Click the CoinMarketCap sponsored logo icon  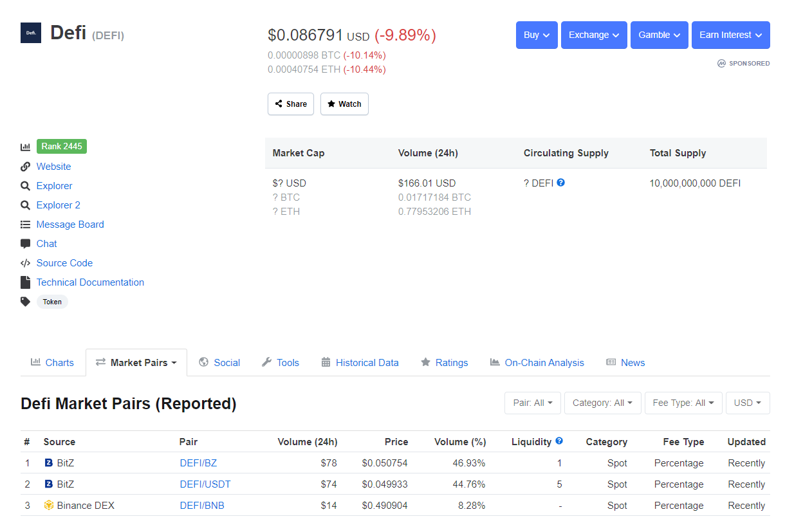point(722,64)
